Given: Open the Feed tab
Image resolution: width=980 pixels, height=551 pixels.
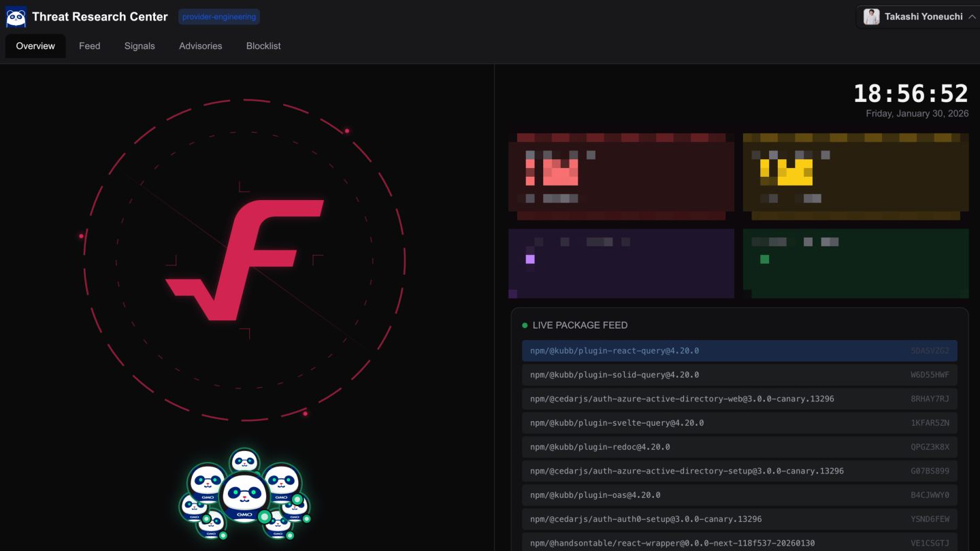Looking at the screenshot, I should pyautogui.click(x=89, y=46).
